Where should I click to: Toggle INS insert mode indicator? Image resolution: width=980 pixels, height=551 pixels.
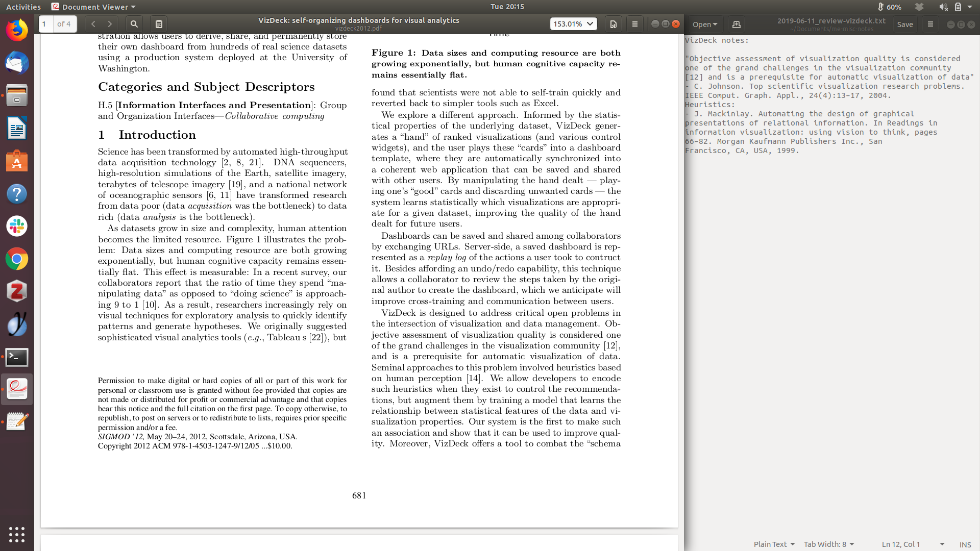click(965, 544)
